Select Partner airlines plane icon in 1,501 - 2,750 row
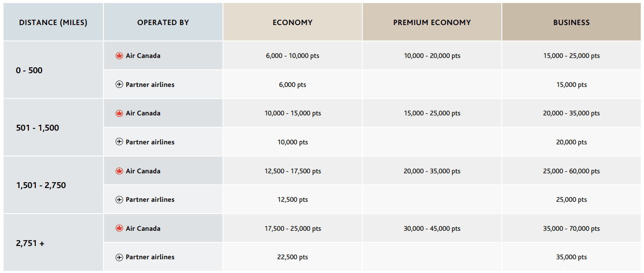The width and height of the screenshot is (644, 273). tap(119, 200)
